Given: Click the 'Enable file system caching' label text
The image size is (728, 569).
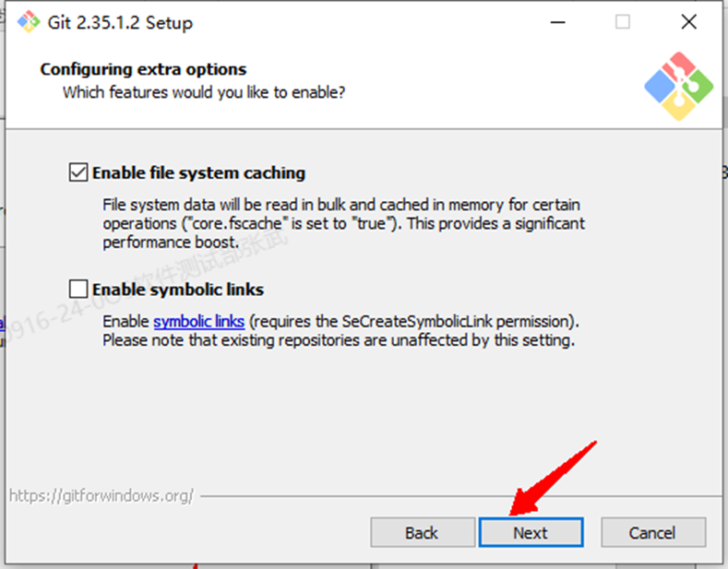Looking at the screenshot, I should [198, 172].
